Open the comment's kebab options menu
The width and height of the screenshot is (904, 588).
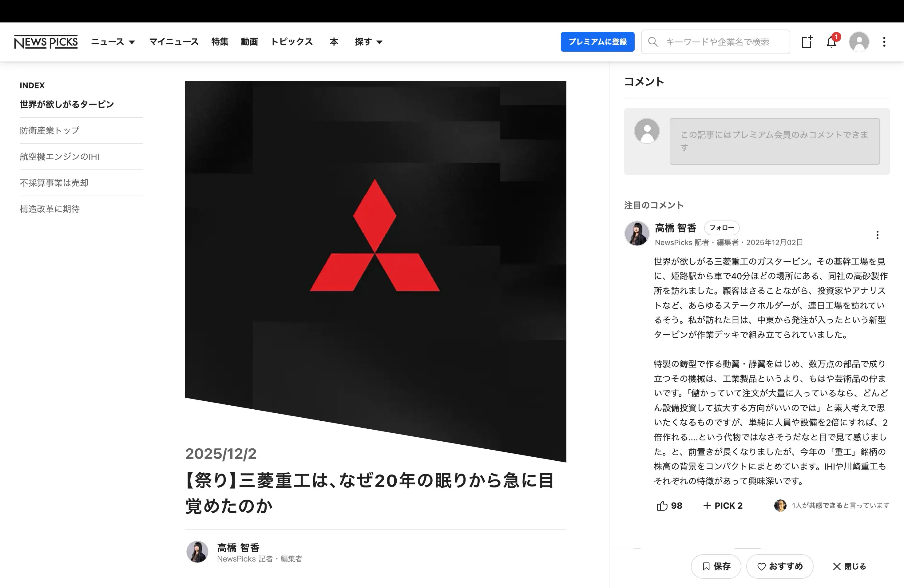(878, 235)
